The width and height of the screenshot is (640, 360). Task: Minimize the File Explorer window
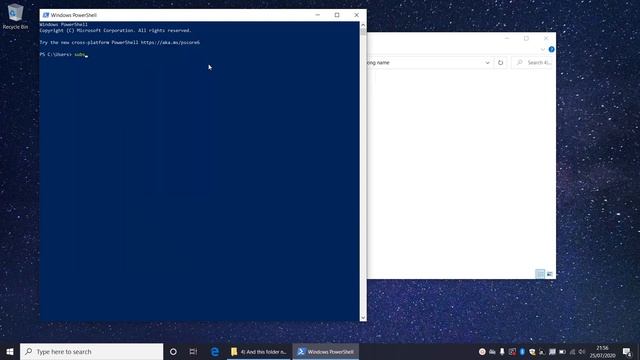click(x=507, y=38)
